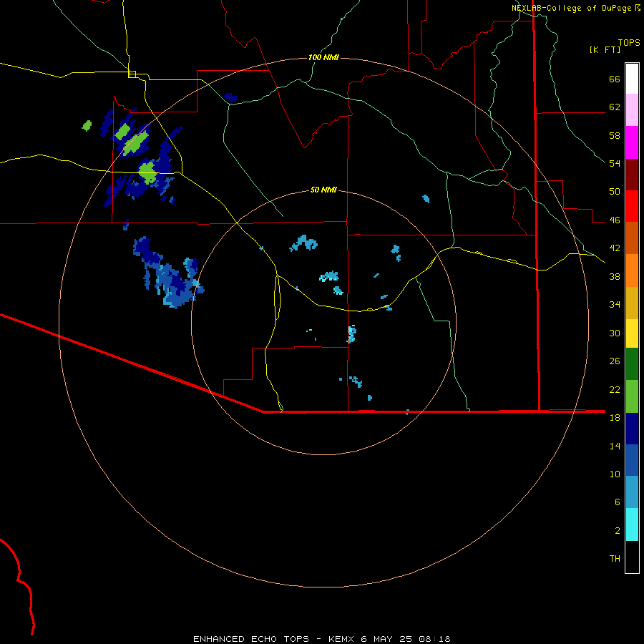Image resolution: width=644 pixels, height=644 pixels.
Task: Click the 26 legend value
Action: (615, 361)
